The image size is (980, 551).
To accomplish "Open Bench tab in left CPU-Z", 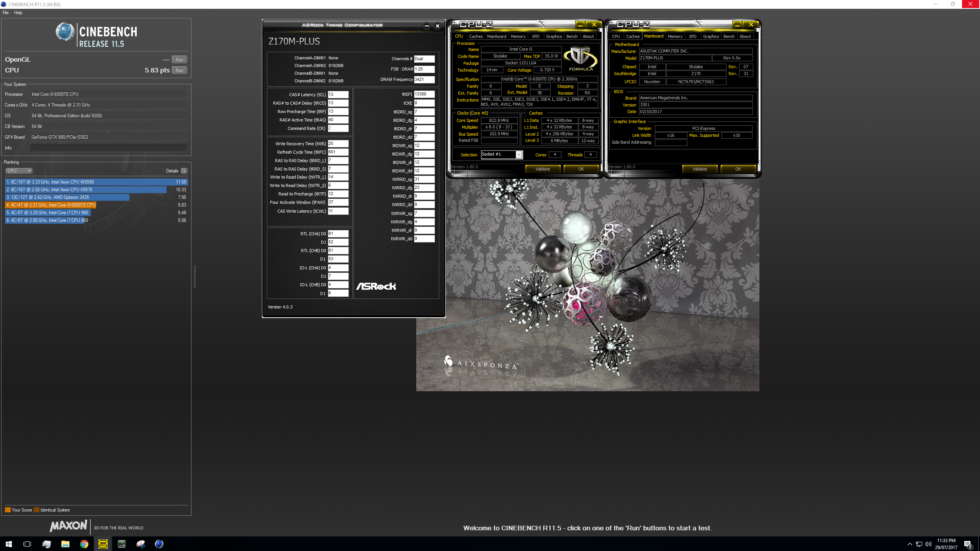I will click(x=572, y=36).
